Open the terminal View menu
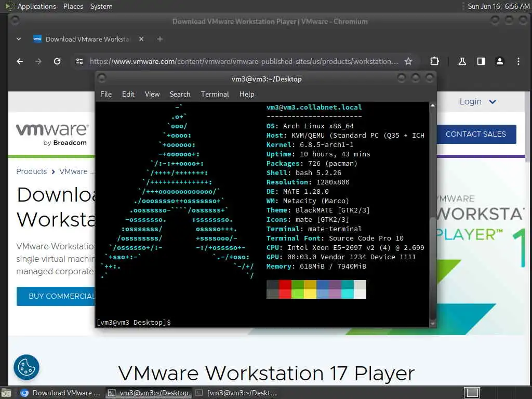The image size is (532, 399). (152, 95)
